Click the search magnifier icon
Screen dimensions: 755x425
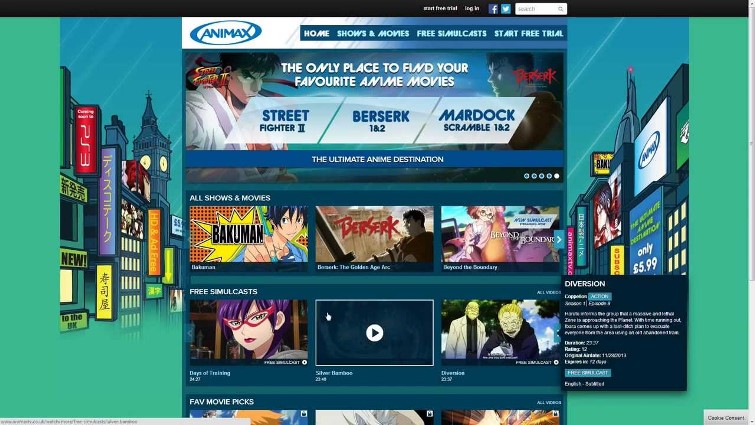point(561,9)
